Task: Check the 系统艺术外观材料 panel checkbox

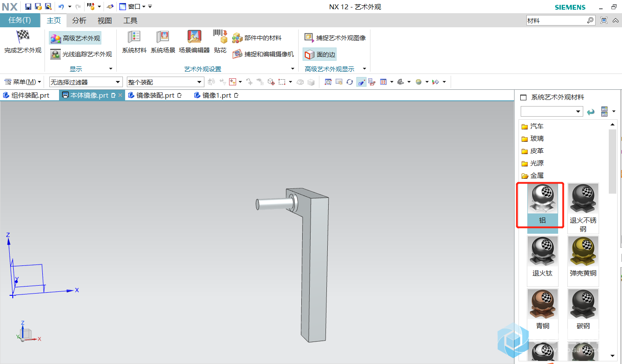Action: tap(523, 97)
